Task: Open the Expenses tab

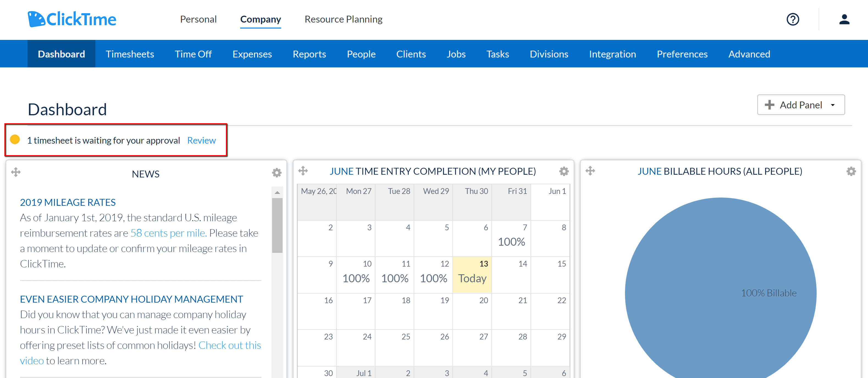Action: (252, 54)
